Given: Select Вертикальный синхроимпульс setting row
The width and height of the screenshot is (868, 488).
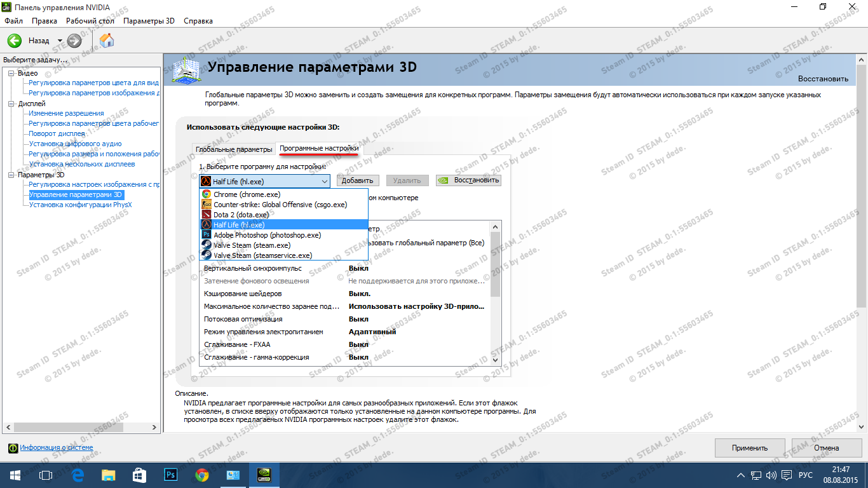Looking at the screenshot, I should [345, 268].
